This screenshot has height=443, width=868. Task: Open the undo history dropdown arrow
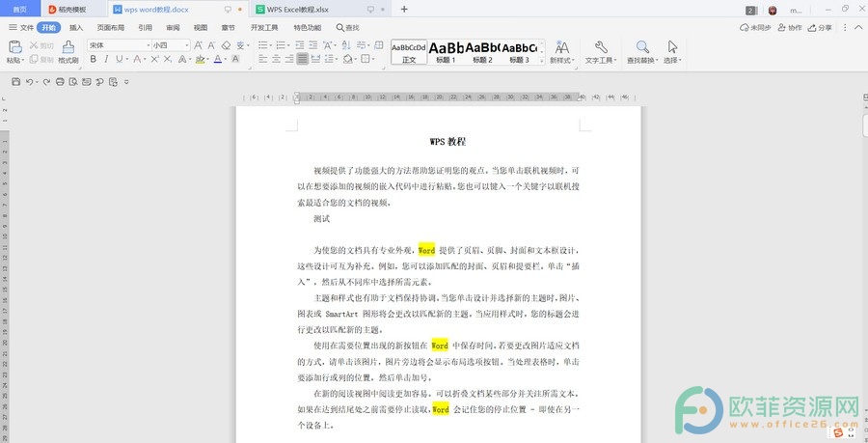click(37, 82)
